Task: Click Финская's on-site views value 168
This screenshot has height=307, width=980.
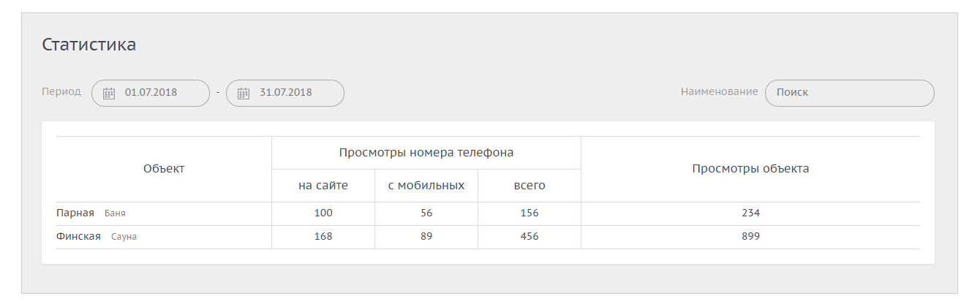Action: [x=323, y=237]
